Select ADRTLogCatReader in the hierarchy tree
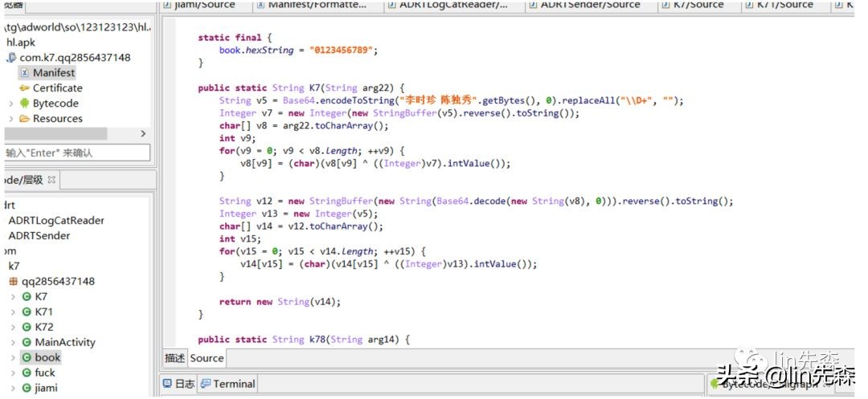 click(56, 221)
